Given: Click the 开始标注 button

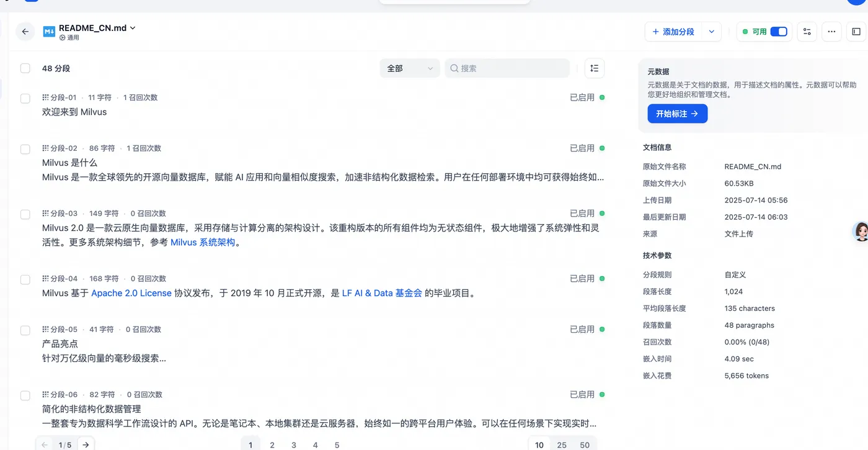Looking at the screenshot, I should 678,114.
